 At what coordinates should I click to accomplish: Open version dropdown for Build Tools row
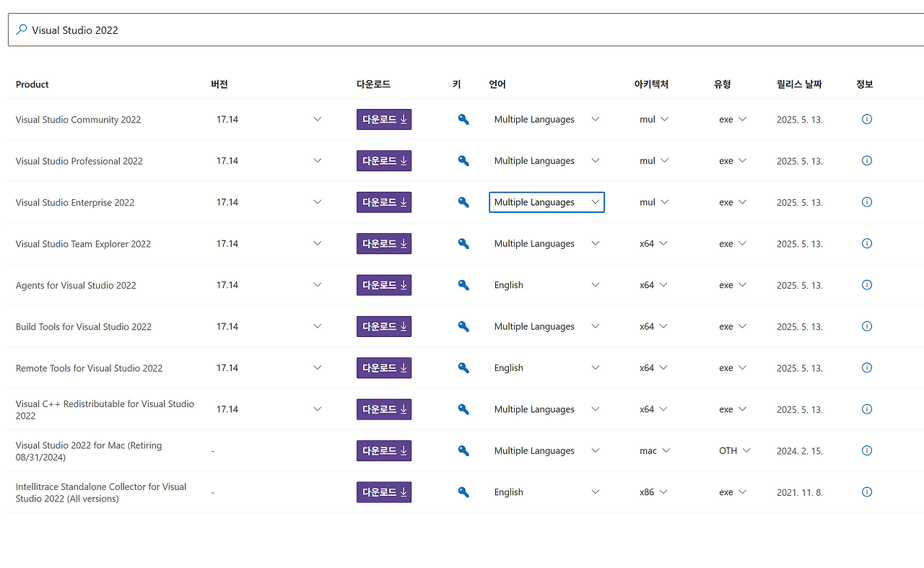(269, 326)
